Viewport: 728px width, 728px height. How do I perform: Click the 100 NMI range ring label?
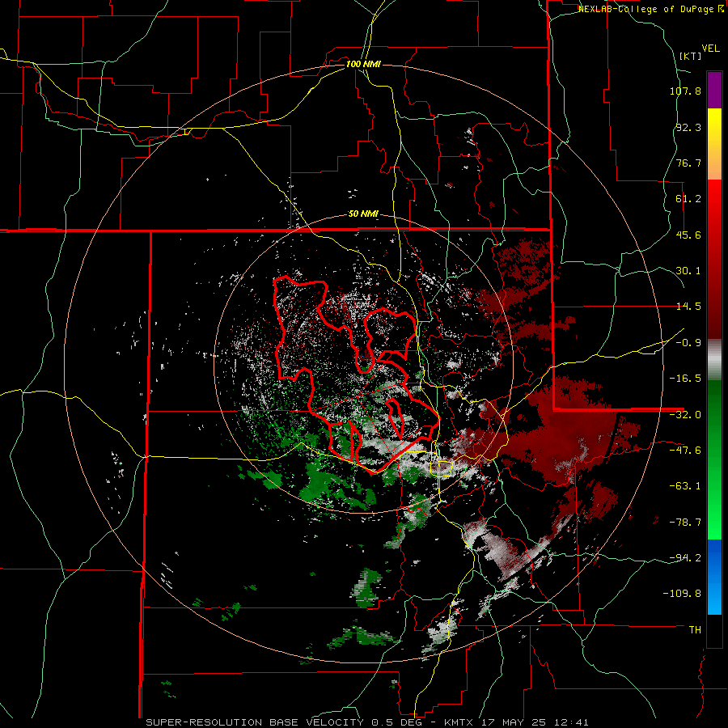coord(363,64)
